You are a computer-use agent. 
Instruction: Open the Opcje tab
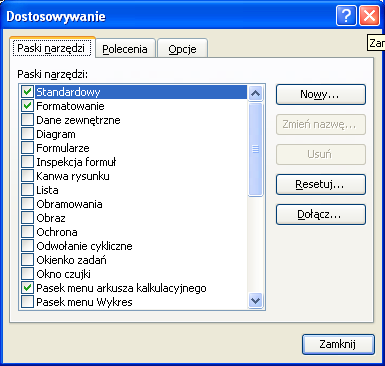[x=182, y=49]
